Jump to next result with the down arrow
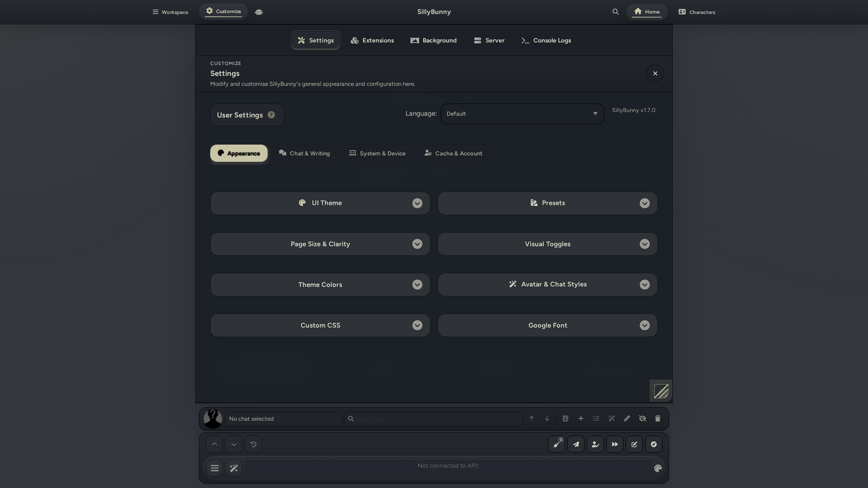 coord(547,419)
